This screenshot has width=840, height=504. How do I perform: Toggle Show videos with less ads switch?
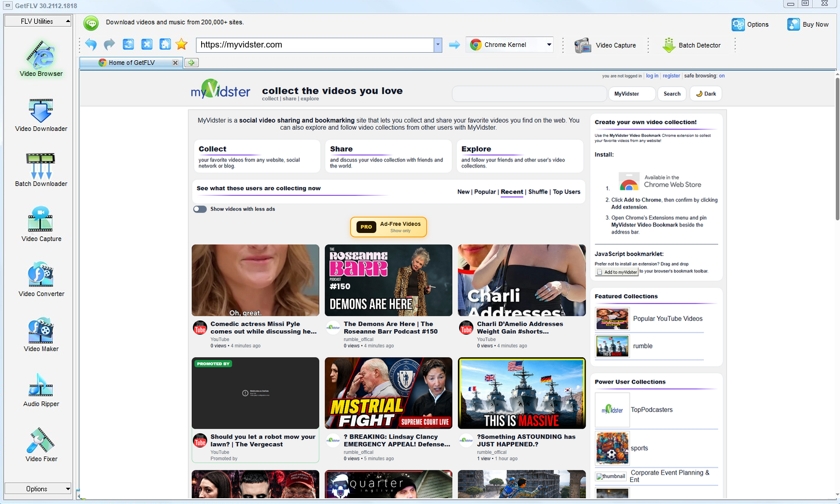[x=200, y=209]
